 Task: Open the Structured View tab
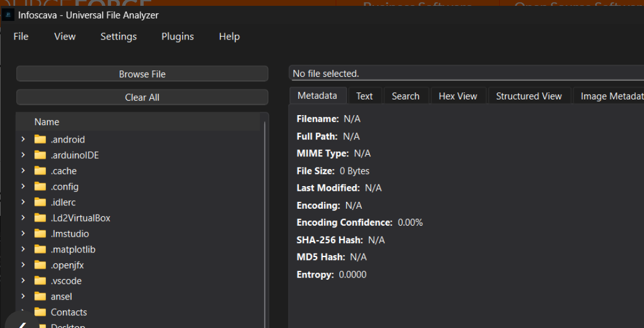(528, 97)
